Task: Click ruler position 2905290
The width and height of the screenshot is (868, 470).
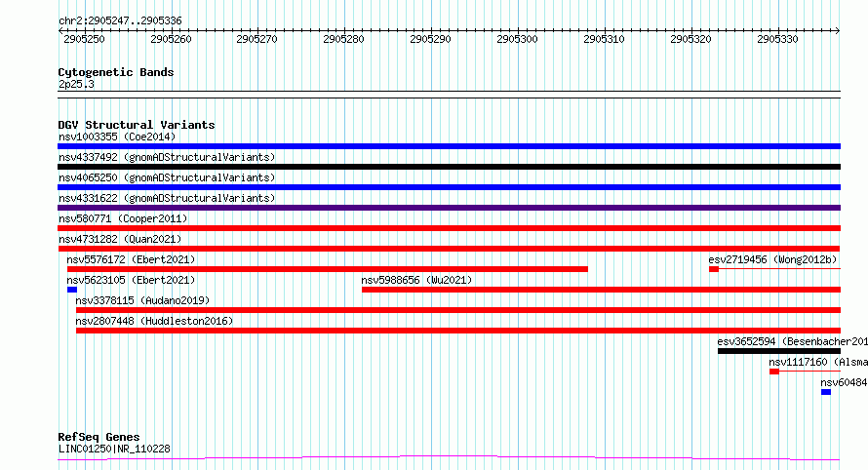Action: (x=431, y=39)
